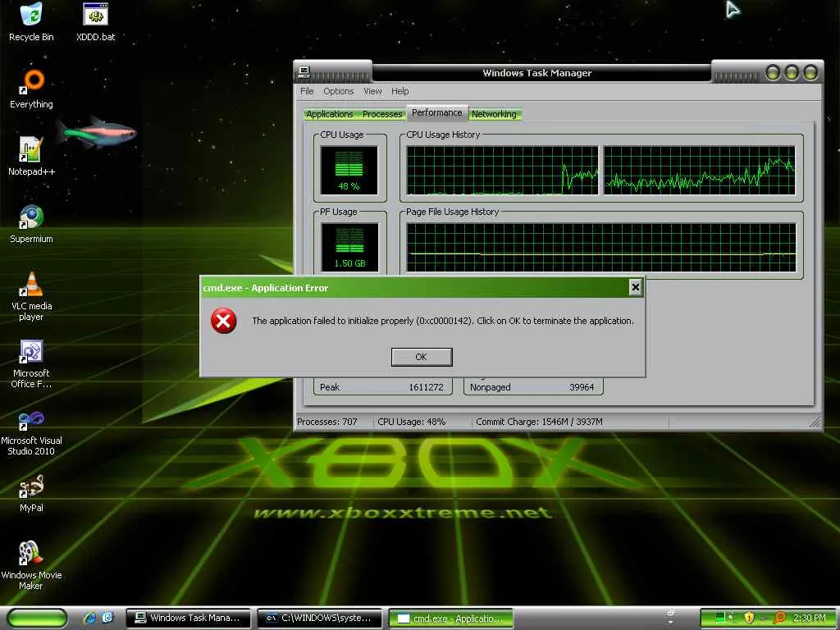
Task: Click the CPU Usage 48 % meter
Action: (349, 171)
